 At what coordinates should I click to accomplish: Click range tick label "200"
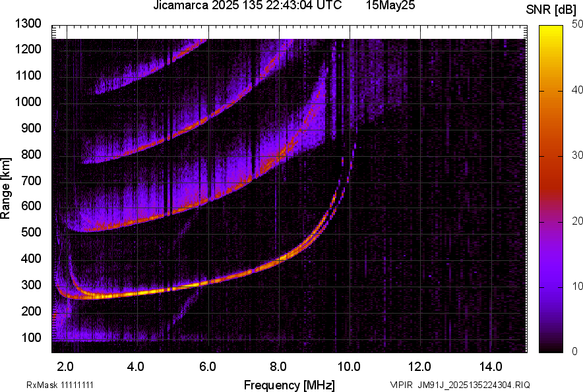(x=31, y=311)
